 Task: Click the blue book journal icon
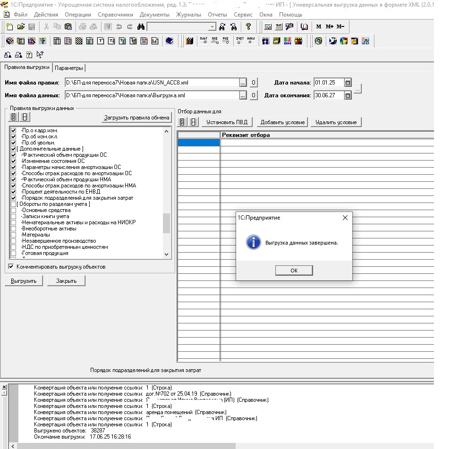click(x=170, y=41)
